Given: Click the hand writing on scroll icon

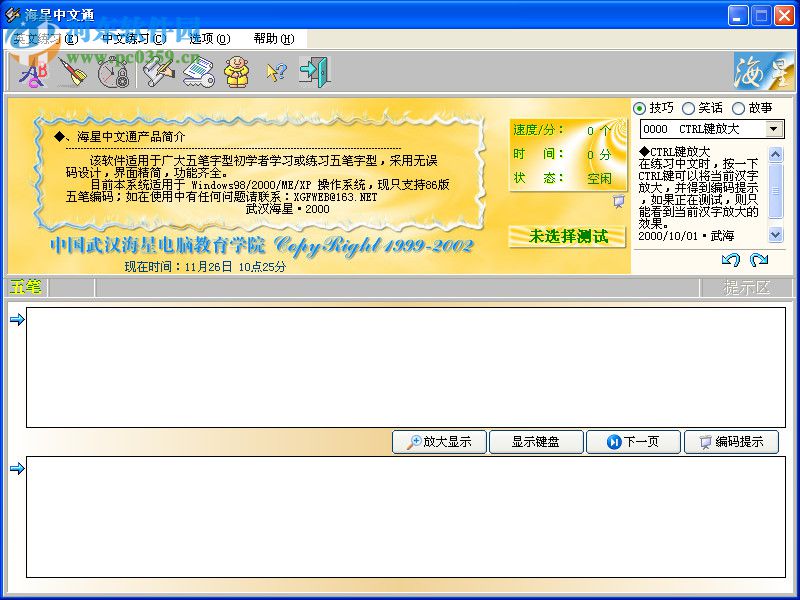Looking at the screenshot, I should coord(159,73).
